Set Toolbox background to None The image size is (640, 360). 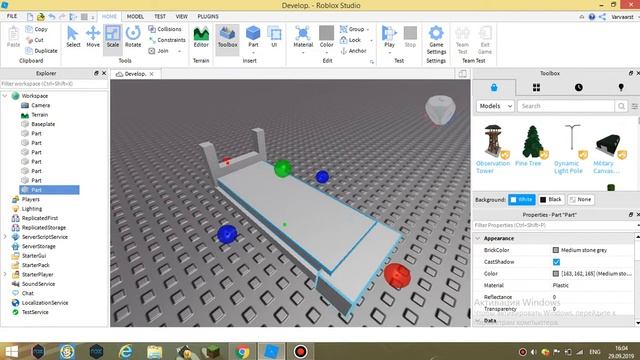(580, 200)
